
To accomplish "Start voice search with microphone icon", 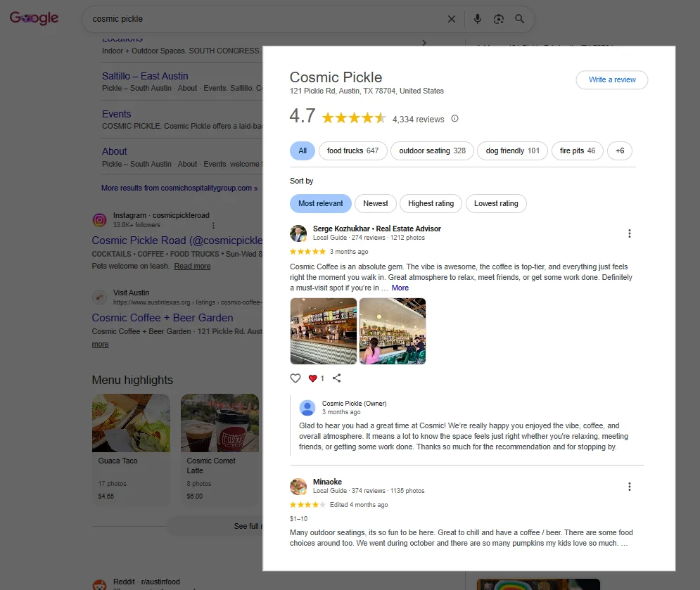I will [x=477, y=19].
